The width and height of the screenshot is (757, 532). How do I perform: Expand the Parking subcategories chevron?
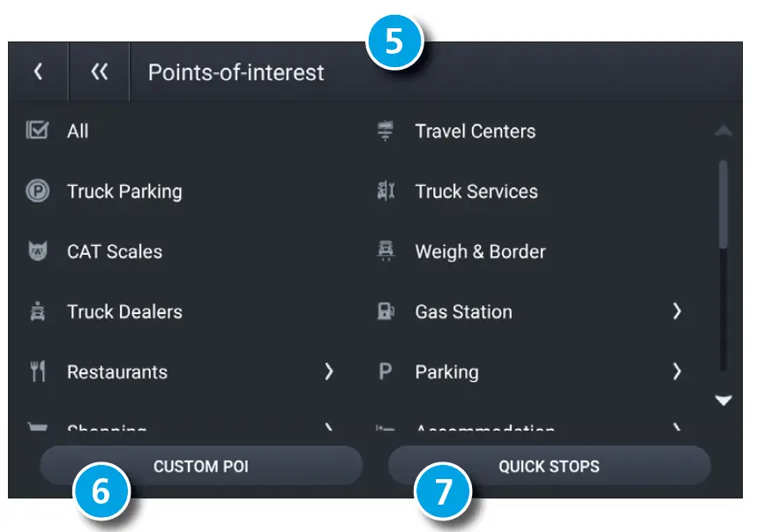677,371
